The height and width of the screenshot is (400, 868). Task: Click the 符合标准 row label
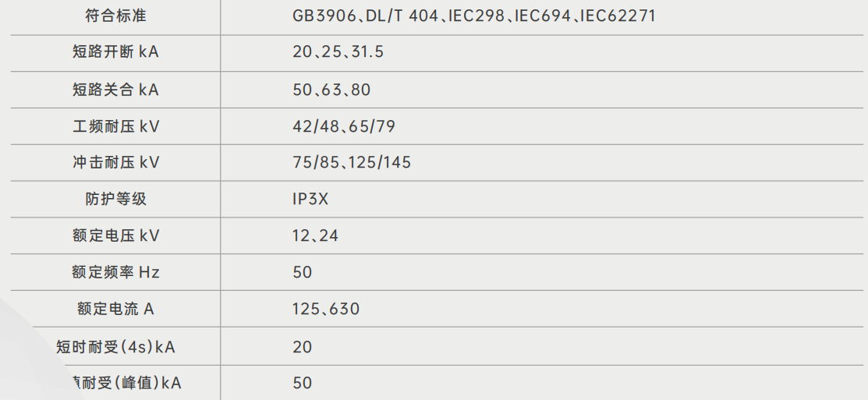115,16
